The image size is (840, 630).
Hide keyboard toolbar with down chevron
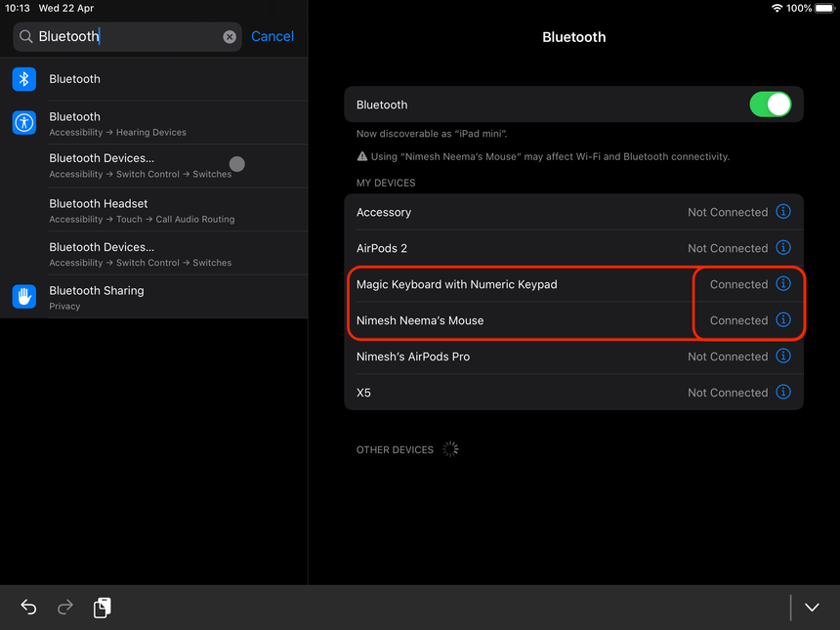click(812, 608)
